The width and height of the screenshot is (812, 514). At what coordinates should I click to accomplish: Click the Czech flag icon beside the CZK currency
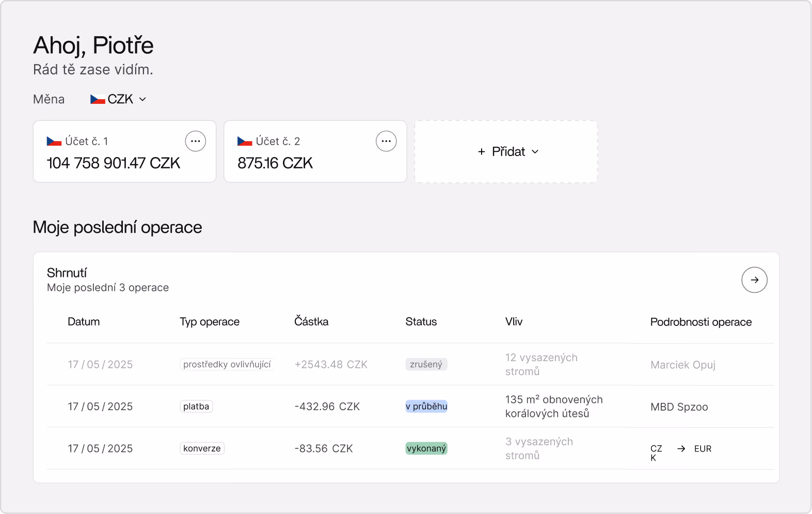[x=98, y=99]
